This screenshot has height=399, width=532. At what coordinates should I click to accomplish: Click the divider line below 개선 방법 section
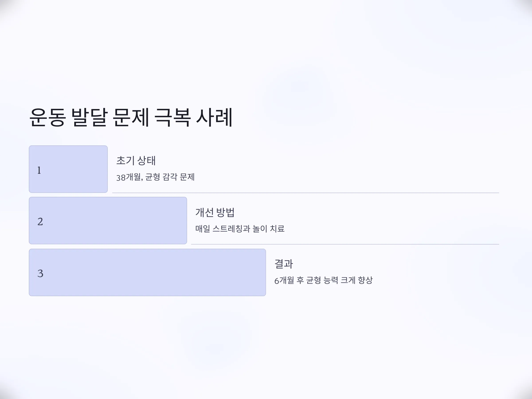pyautogui.click(x=345, y=244)
